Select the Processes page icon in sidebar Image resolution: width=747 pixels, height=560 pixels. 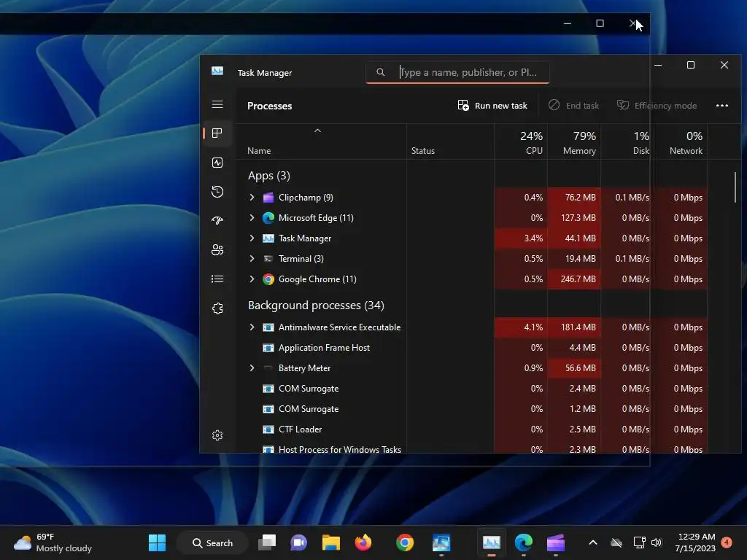217,133
